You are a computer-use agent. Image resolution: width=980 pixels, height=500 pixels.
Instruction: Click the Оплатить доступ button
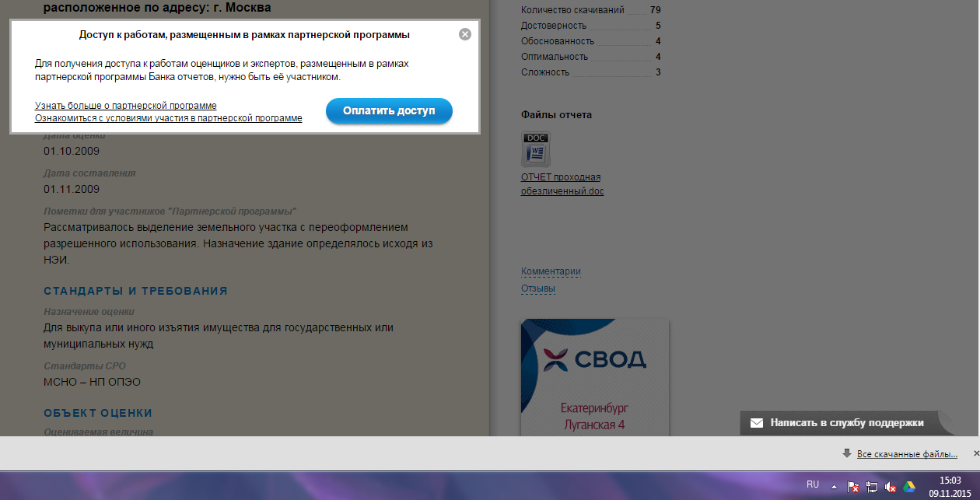(x=389, y=111)
